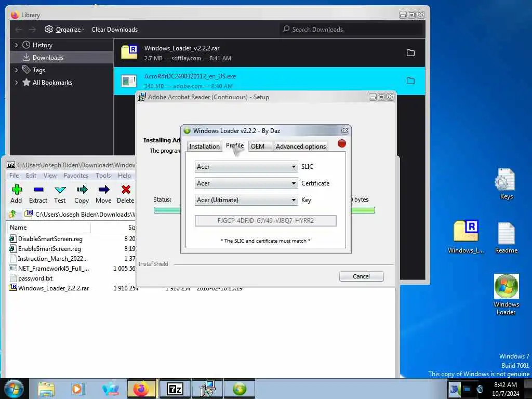Click the Adobe installation progress bar

coord(264,210)
